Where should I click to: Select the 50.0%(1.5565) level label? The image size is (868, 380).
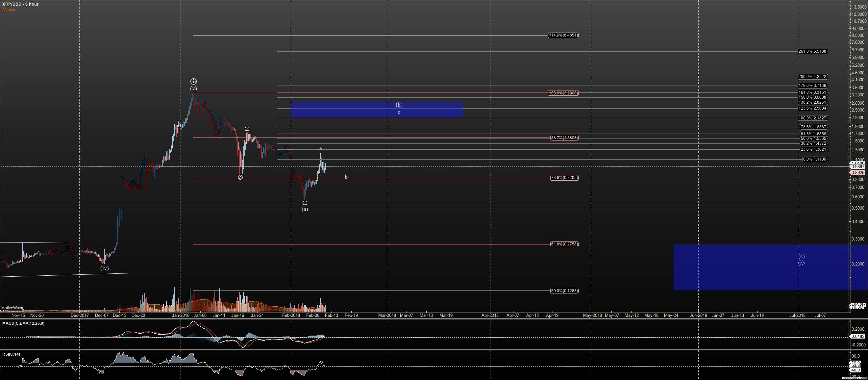[814, 139]
